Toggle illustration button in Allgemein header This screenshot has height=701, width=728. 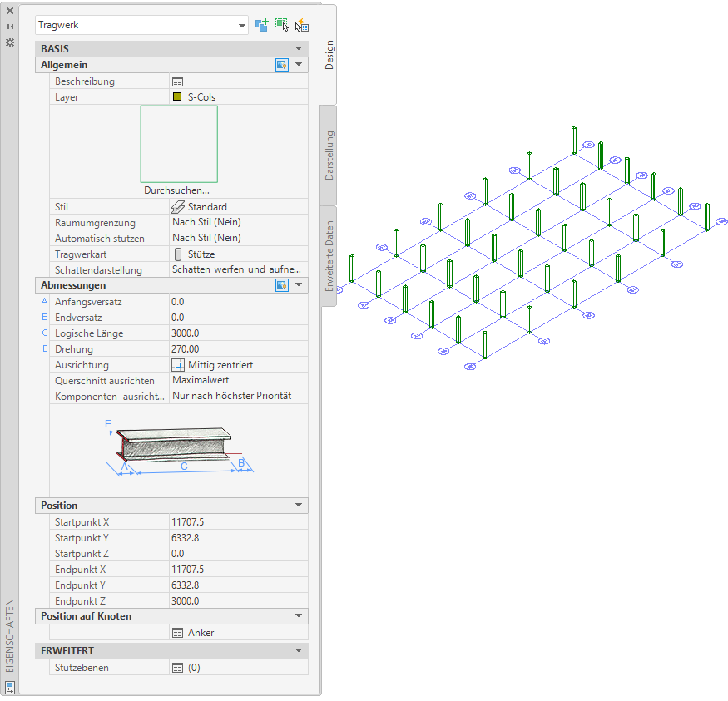[x=282, y=65]
